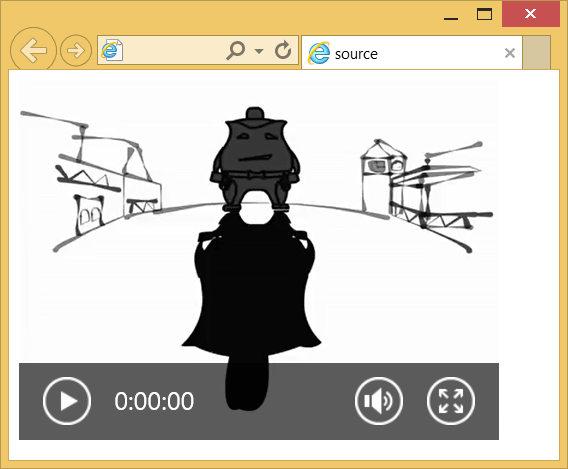Mute the video volume
568x469 pixels.
[x=379, y=401]
